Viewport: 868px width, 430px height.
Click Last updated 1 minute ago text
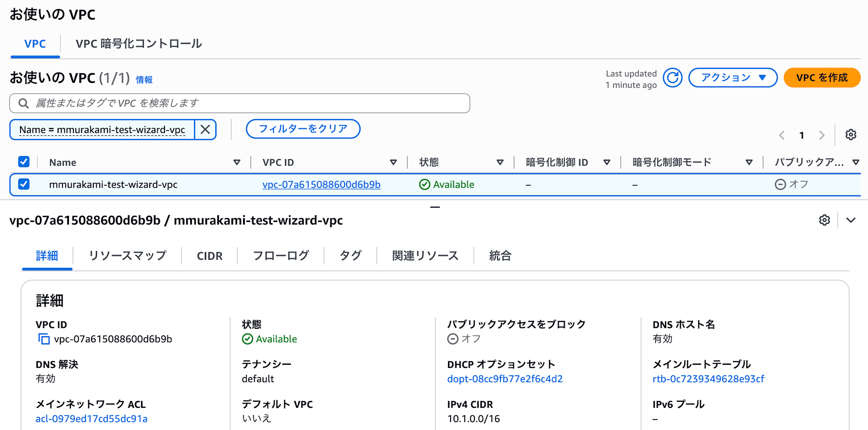(631, 79)
